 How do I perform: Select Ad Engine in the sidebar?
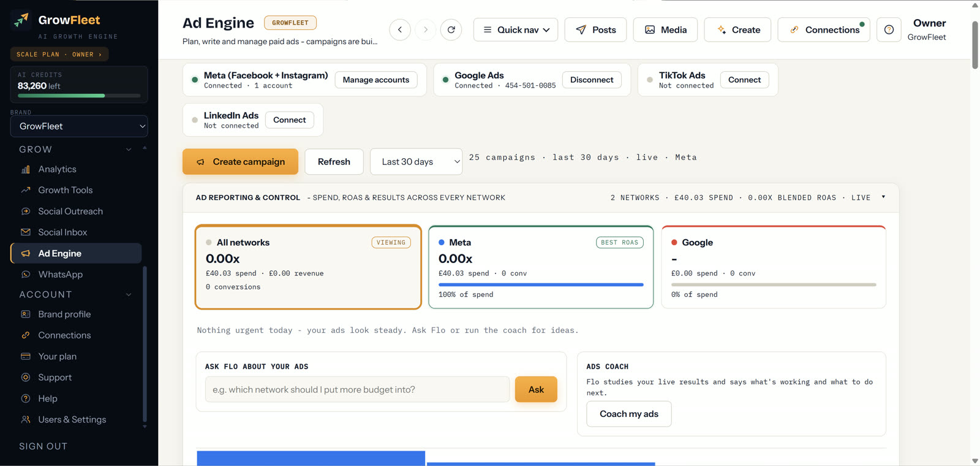(x=76, y=253)
